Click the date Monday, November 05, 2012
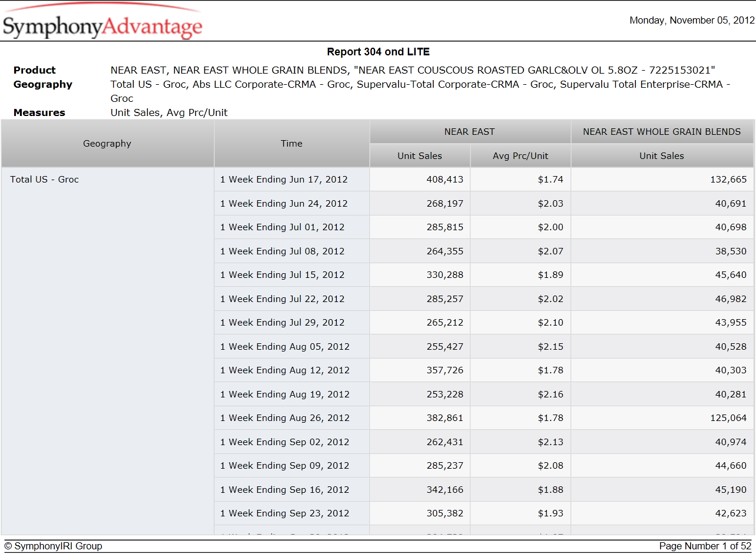Screen dimensions: 756x557 click(x=692, y=21)
